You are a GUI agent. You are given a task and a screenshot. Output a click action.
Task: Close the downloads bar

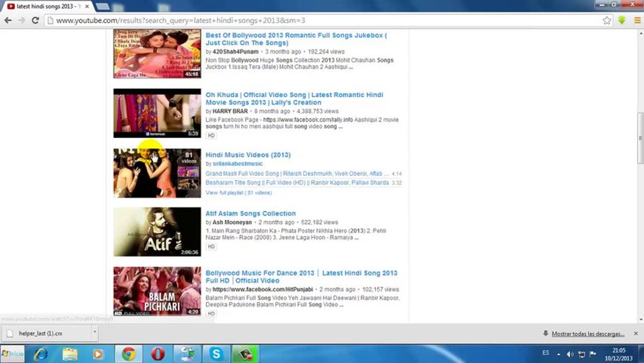pyautogui.click(x=636, y=333)
